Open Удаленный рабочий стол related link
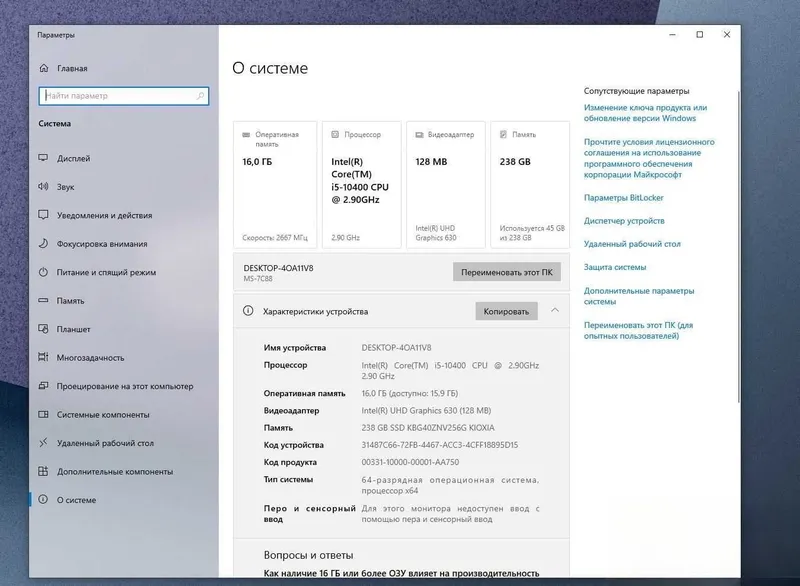 pyautogui.click(x=632, y=244)
